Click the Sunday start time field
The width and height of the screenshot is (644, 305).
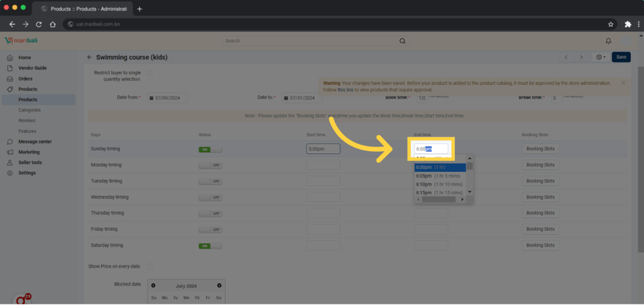(323, 149)
